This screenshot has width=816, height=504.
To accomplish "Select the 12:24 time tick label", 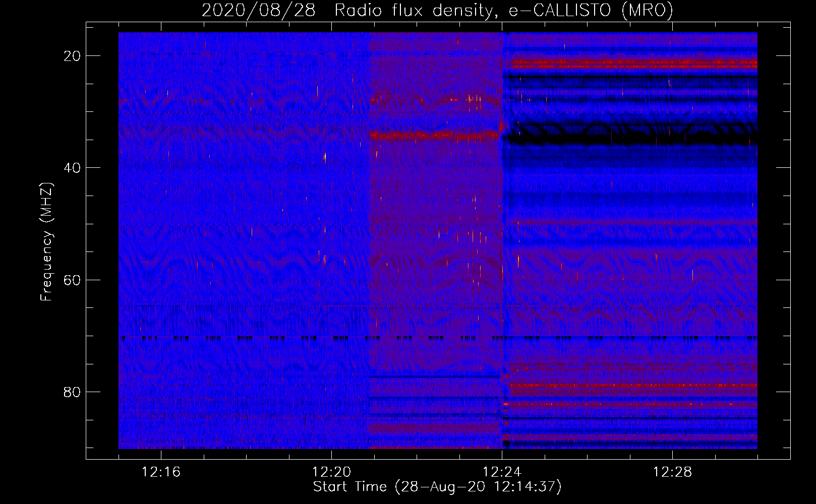I will pyautogui.click(x=502, y=472).
